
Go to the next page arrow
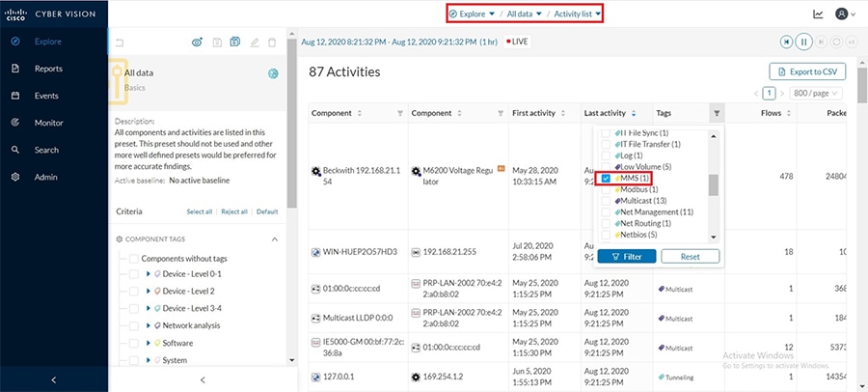(x=781, y=94)
